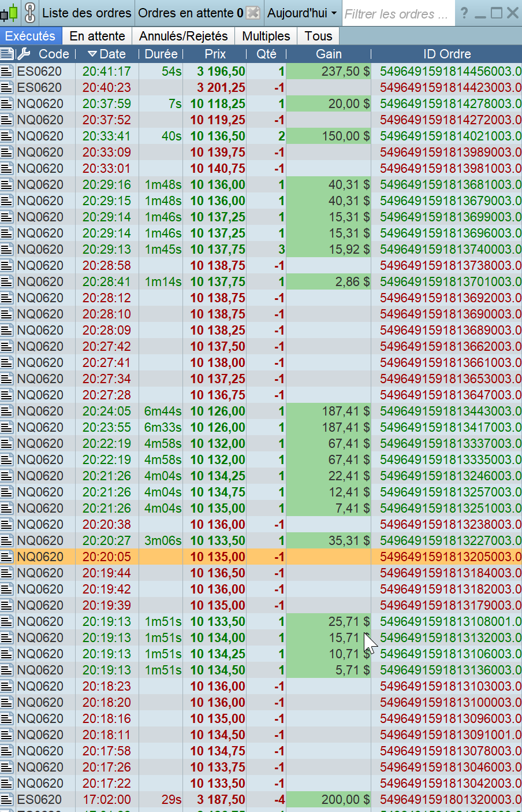Switch to En attente tab
522x812 pixels.
coord(97,36)
